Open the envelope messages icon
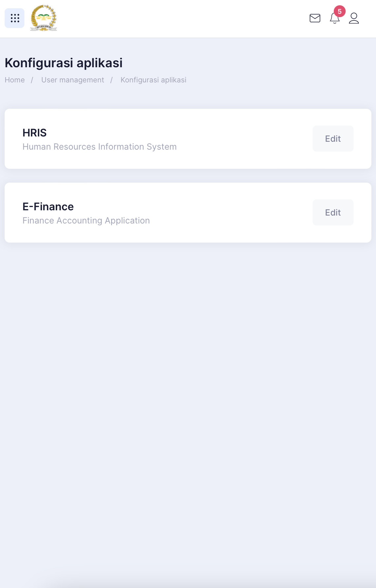 (x=315, y=18)
